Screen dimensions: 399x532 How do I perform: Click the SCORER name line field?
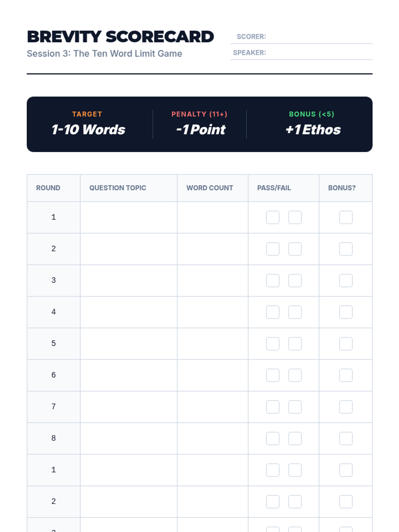pos(302,37)
